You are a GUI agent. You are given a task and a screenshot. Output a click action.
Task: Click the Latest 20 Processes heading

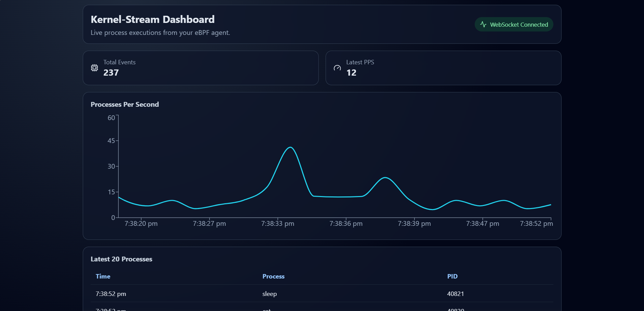pos(121,259)
